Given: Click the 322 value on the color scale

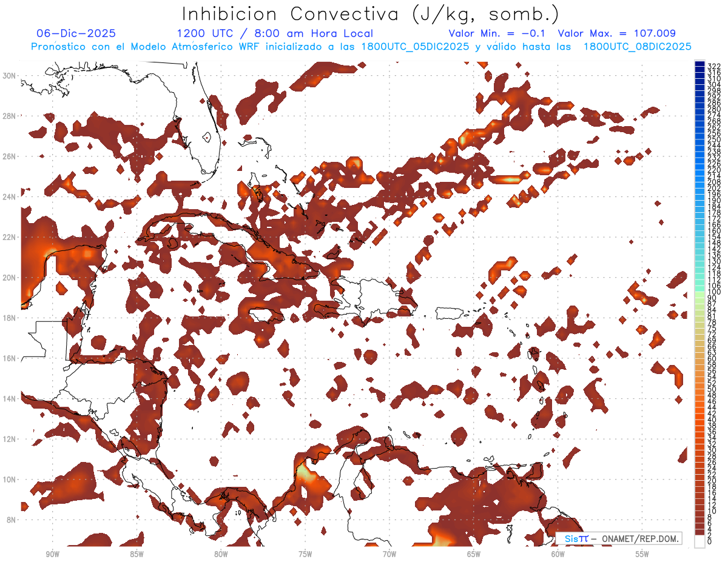Looking at the screenshot, I should (x=714, y=66).
